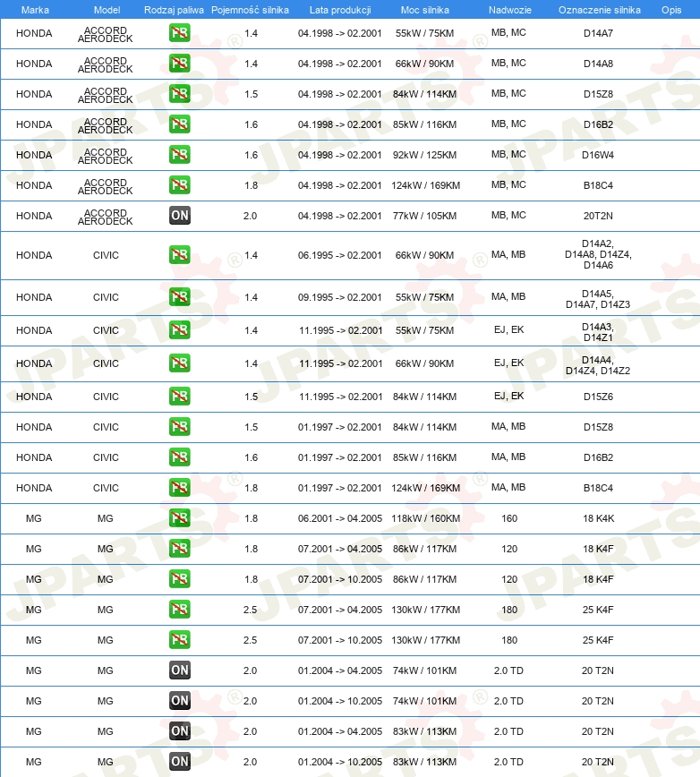The height and width of the screenshot is (777, 700).
Task: Click petrol icon in MG 18 K4K row
Action: [x=179, y=518]
